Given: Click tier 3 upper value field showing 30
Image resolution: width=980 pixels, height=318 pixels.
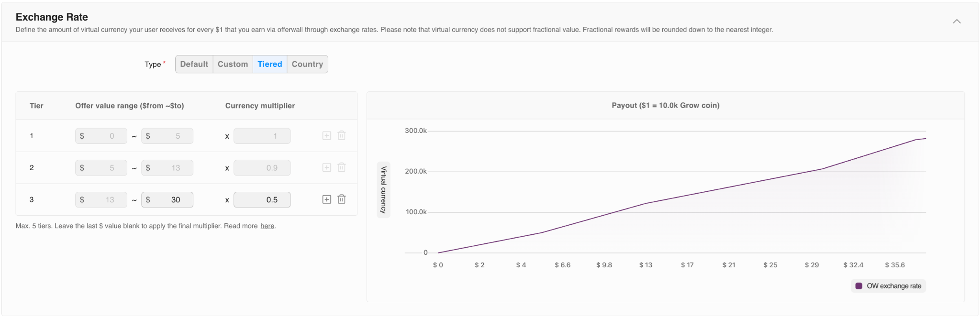Looking at the screenshot, I should coord(167,200).
